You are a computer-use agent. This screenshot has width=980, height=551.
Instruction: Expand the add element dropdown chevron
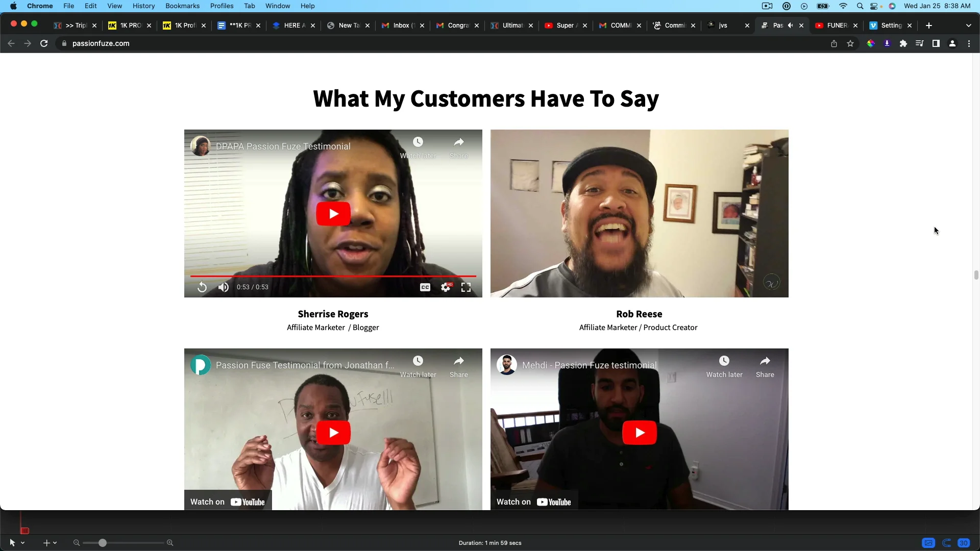[x=54, y=542]
